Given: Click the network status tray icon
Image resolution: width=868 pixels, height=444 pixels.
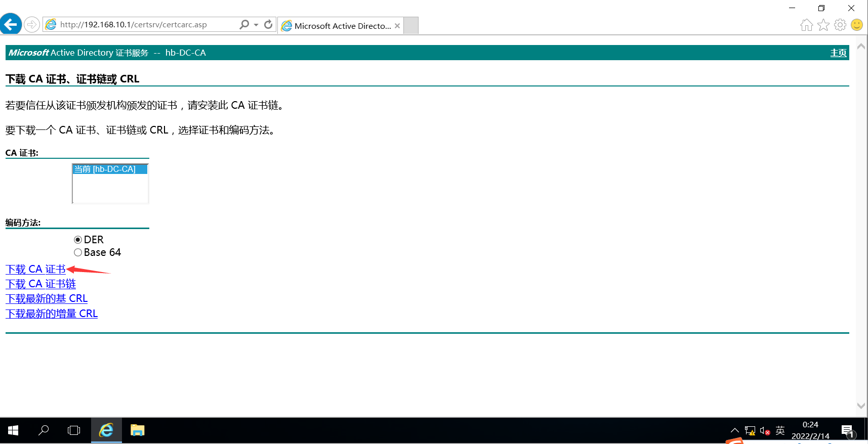Looking at the screenshot, I should (x=750, y=431).
